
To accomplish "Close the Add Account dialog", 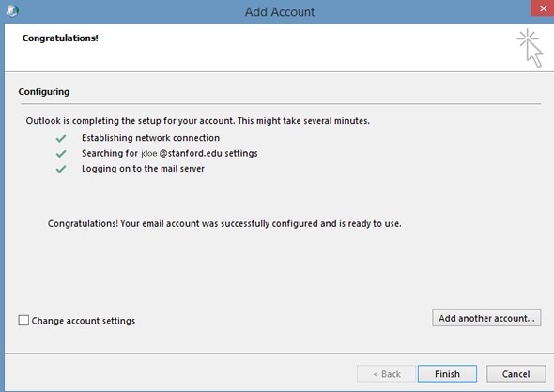I will (543, 8).
